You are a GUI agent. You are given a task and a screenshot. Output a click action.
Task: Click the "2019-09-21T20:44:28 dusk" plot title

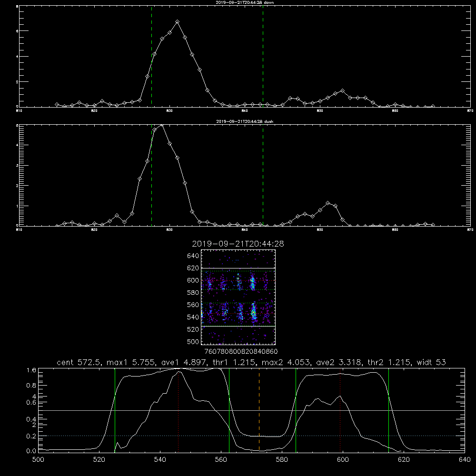pyautogui.click(x=245, y=121)
